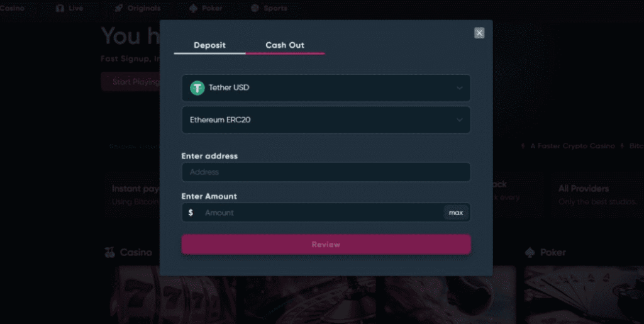Click the spade icon in the top navigation

pyautogui.click(x=192, y=8)
